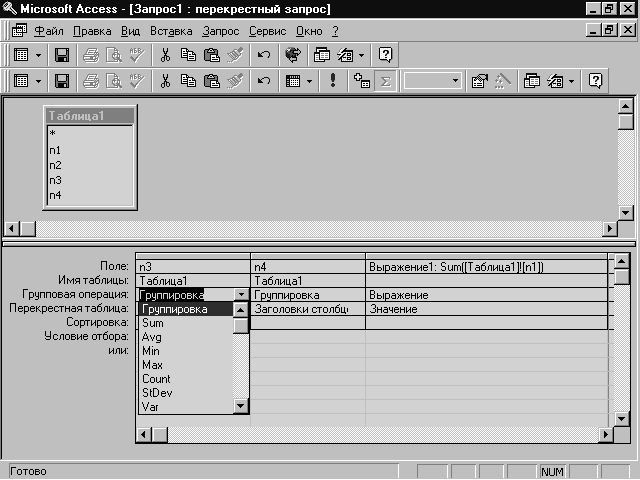Open the query Properties icon
The image size is (640, 480).
pos(480,81)
